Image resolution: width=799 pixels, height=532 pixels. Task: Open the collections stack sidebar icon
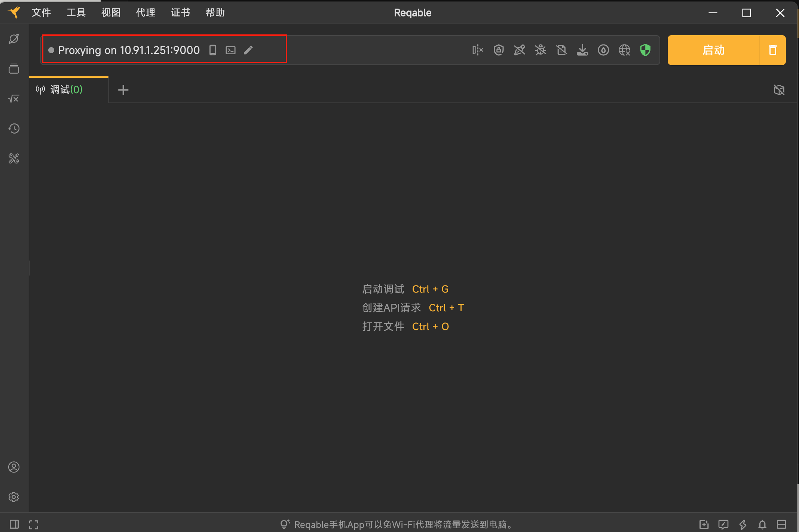pyautogui.click(x=14, y=69)
